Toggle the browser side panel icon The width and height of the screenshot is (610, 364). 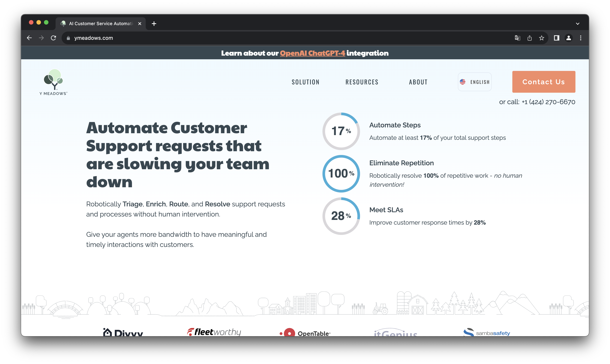coord(556,38)
